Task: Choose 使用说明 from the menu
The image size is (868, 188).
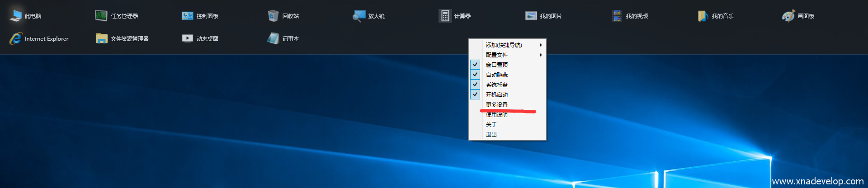Action: pyautogui.click(x=496, y=115)
